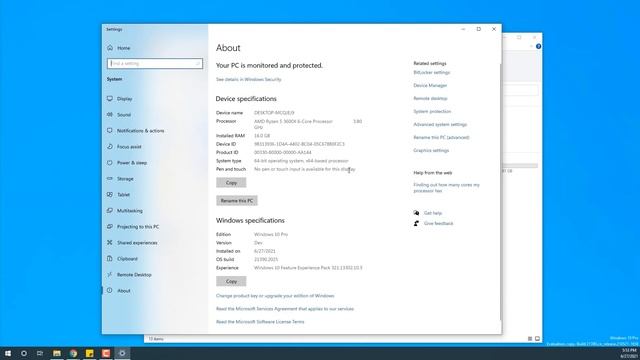
Task: Open yellow Sticky Notes taskbar icon
Action: pyautogui.click(x=90, y=353)
